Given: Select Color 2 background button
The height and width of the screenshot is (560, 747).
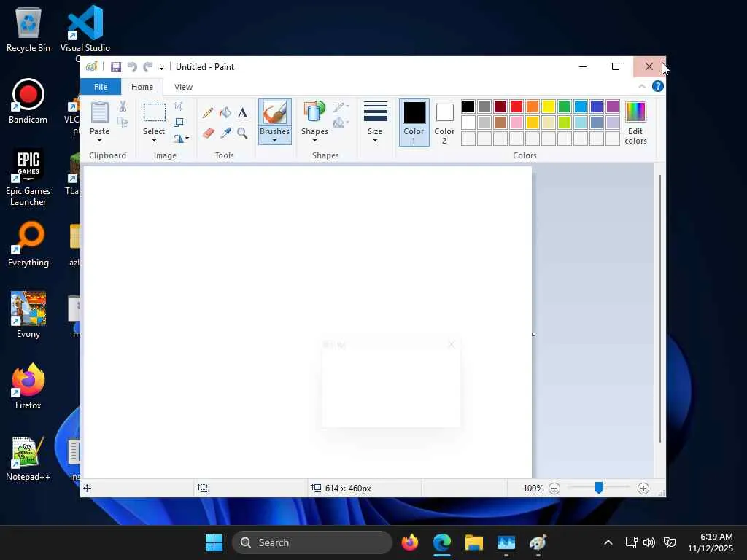Looking at the screenshot, I should point(444,122).
